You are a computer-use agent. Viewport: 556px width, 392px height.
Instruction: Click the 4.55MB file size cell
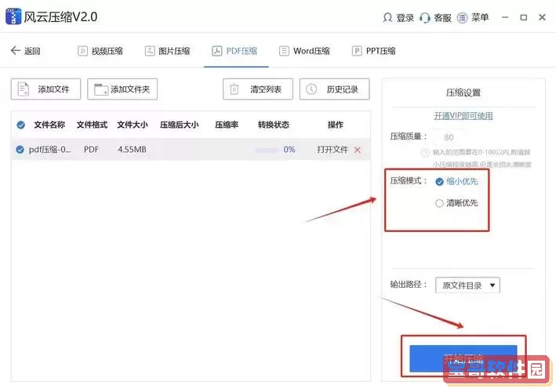tap(132, 150)
